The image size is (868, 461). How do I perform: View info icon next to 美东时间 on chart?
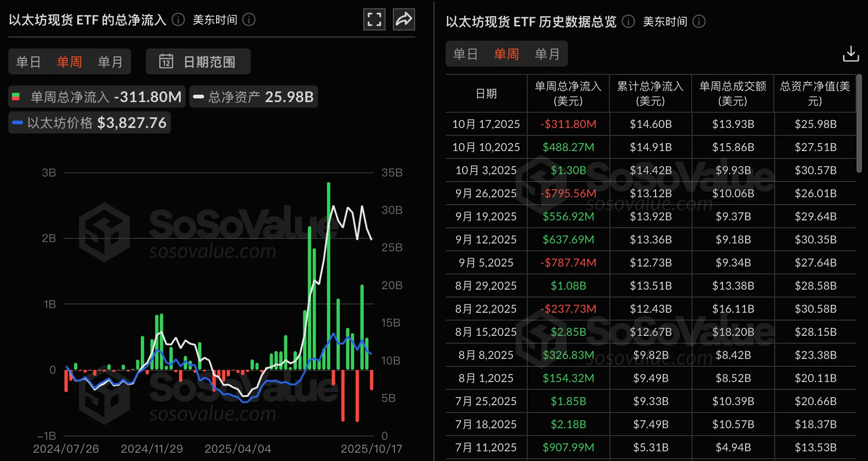coord(249,20)
